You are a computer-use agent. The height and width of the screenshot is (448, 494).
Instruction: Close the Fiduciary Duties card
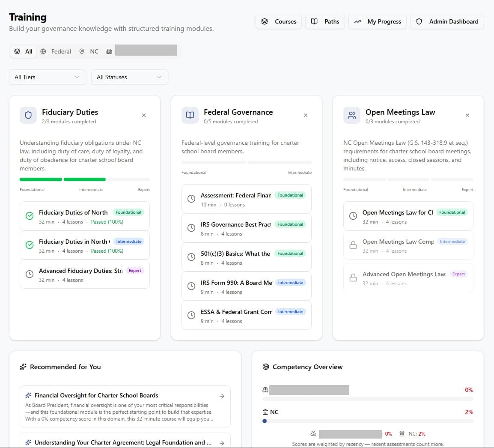144,115
